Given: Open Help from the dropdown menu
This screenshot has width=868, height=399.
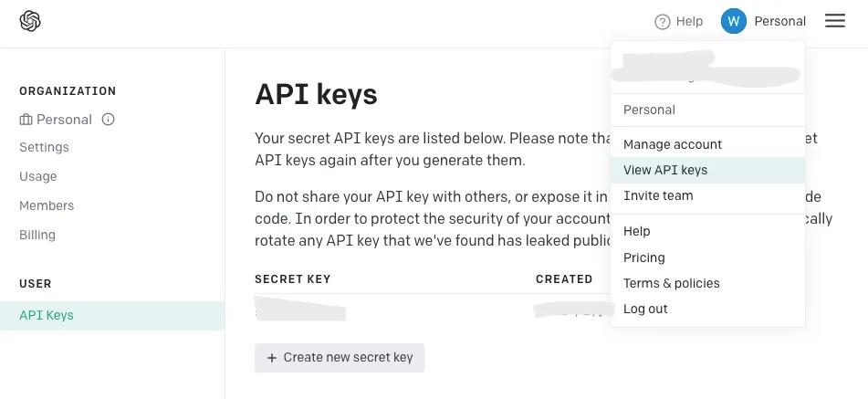Looking at the screenshot, I should point(637,232).
